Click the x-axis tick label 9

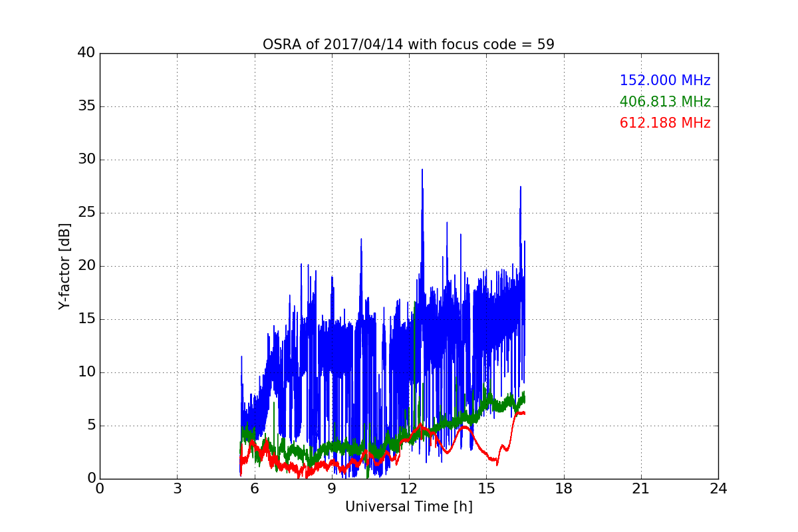coord(332,489)
